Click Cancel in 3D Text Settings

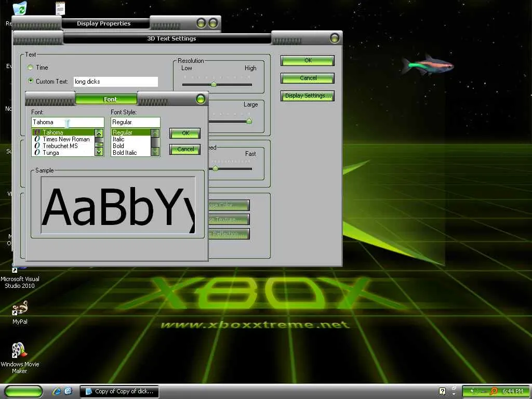(308, 78)
